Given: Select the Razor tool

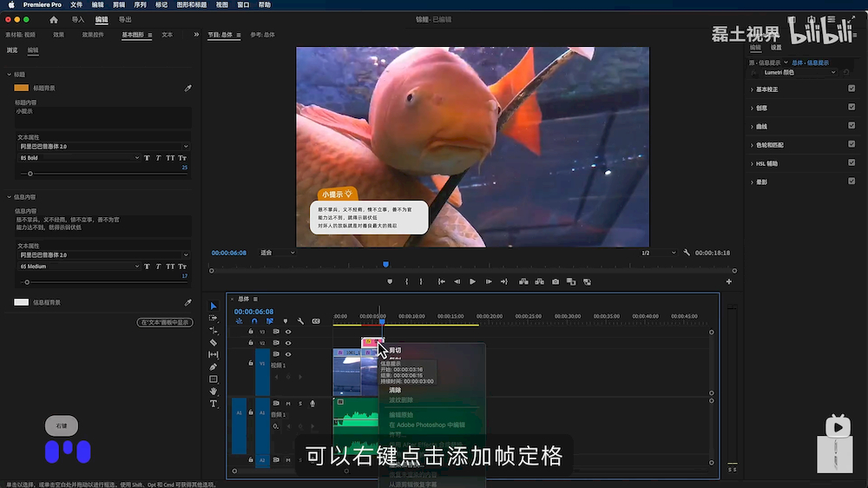Looking at the screenshot, I should (214, 342).
